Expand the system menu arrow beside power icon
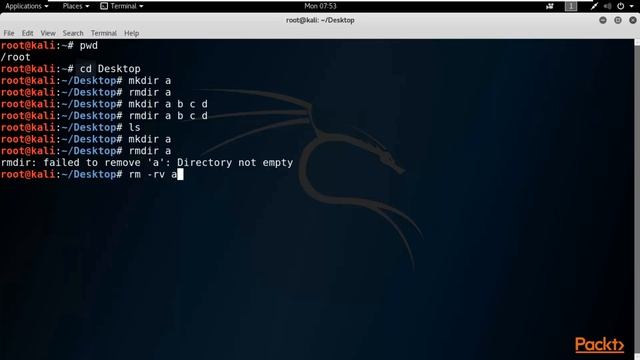Viewport: 640px width, 360px height. tap(632, 7)
